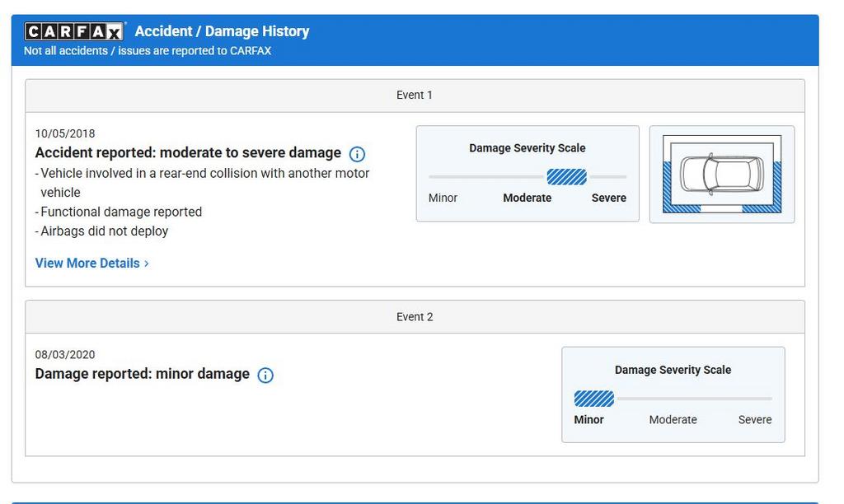Click the date 10/05/2018

(65, 133)
